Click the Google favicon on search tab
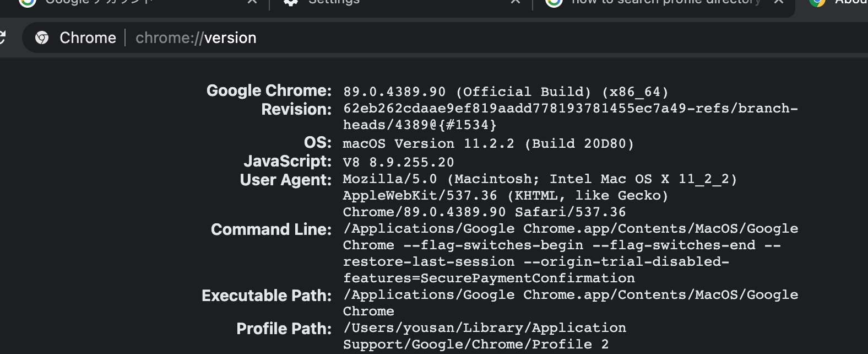The image size is (868, 354). point(554,2)
